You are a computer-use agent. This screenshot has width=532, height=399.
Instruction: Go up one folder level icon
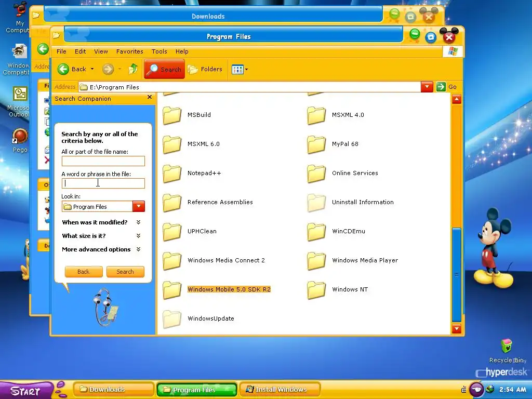(x=133, y=69)
